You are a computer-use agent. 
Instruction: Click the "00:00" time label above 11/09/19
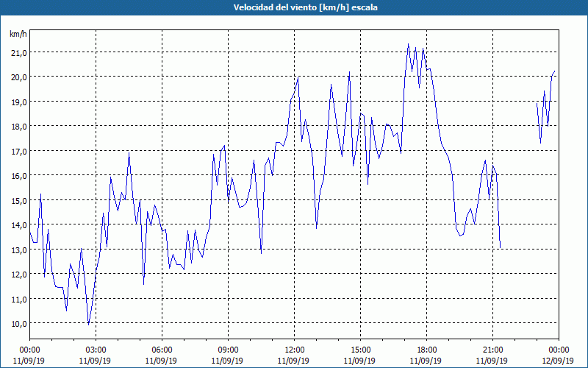[29, 350]
